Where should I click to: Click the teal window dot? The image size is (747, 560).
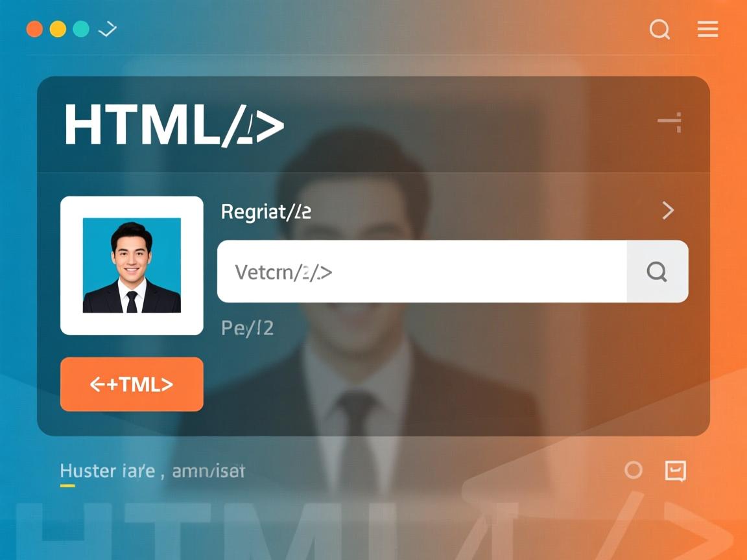81,29
